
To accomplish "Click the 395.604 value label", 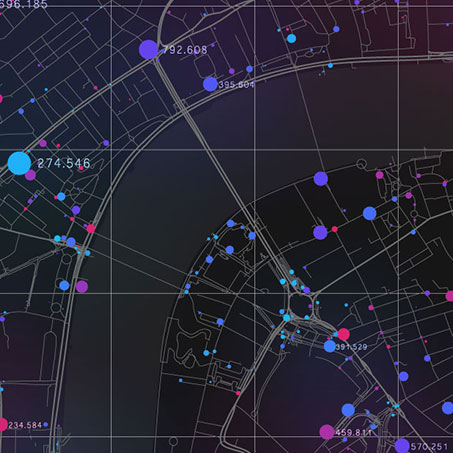I will click(x=236, y=85).
